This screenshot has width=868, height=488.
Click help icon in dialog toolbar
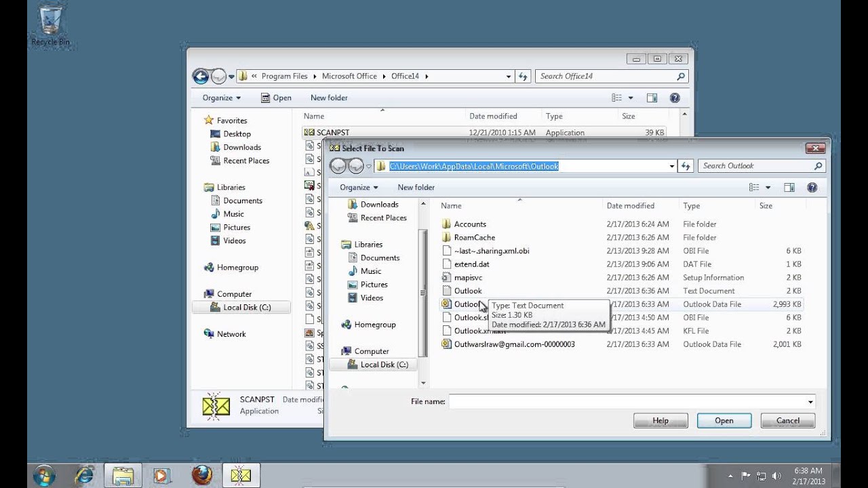(812, 187)
